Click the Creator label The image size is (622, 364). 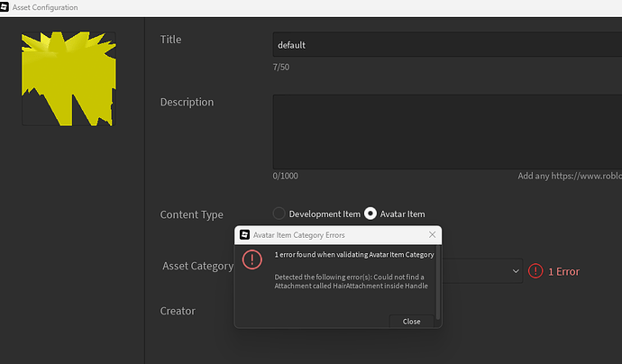[x=178, y=311]
